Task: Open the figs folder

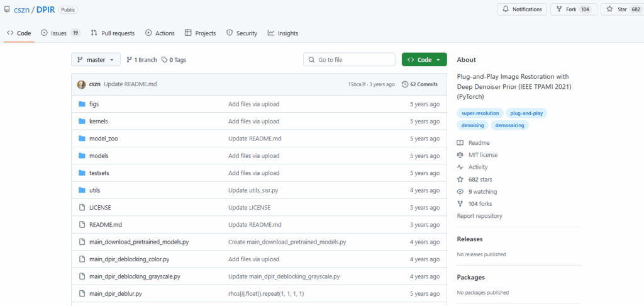Action: click(x=94, y=104)
